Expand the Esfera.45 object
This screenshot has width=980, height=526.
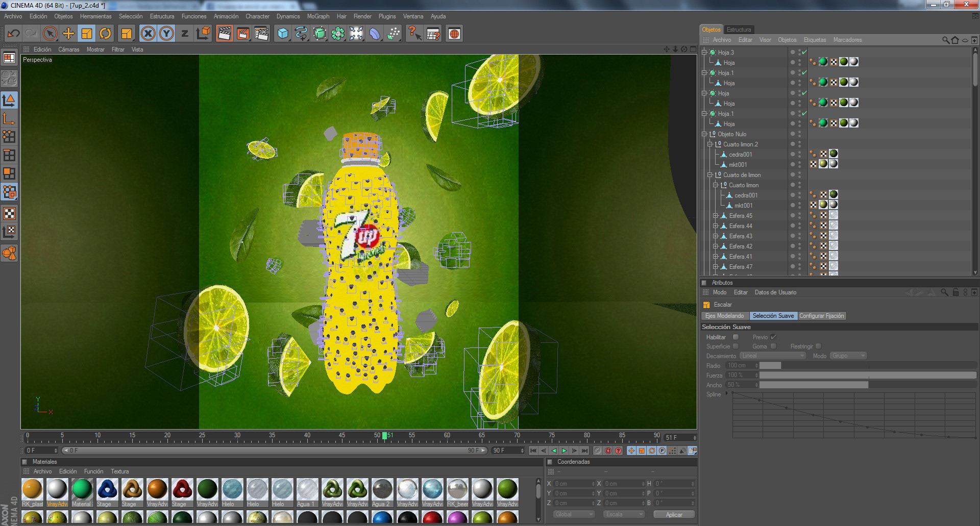click(716, 216)
